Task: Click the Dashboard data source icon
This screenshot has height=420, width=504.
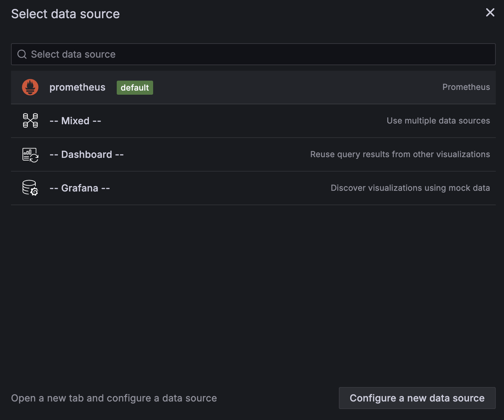Action: click(x=30, y=154)
